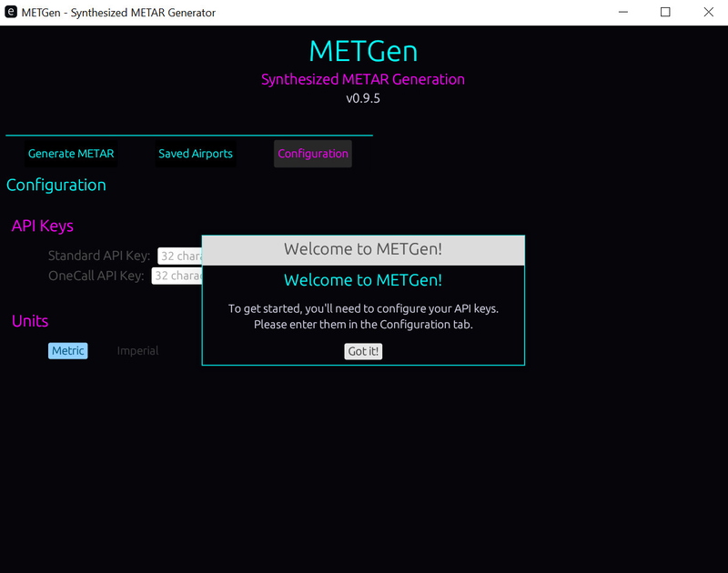
Task: Click the Units section heading
Action: tap(30, 320)
